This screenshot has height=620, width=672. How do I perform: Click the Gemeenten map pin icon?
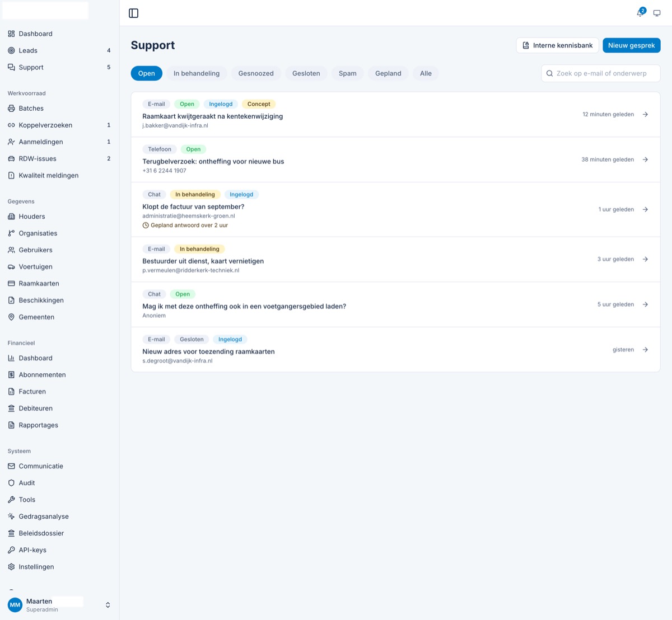[x=11, y=317]
